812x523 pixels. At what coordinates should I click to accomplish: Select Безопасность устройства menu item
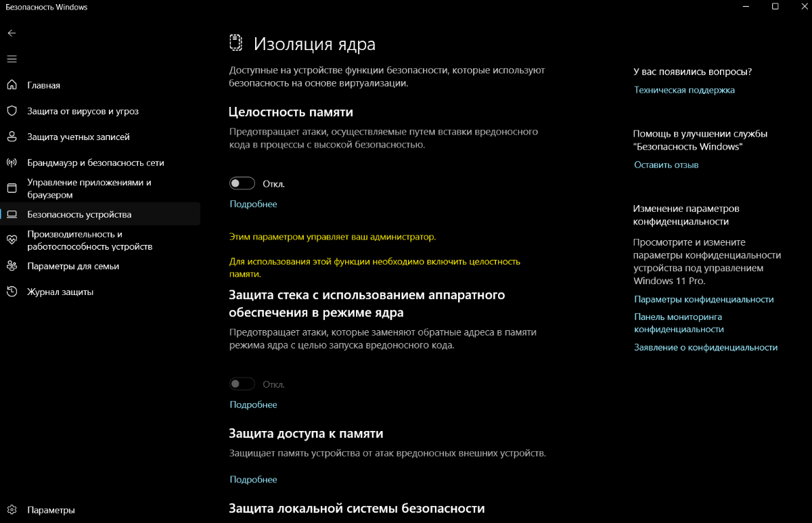(100, 214)
